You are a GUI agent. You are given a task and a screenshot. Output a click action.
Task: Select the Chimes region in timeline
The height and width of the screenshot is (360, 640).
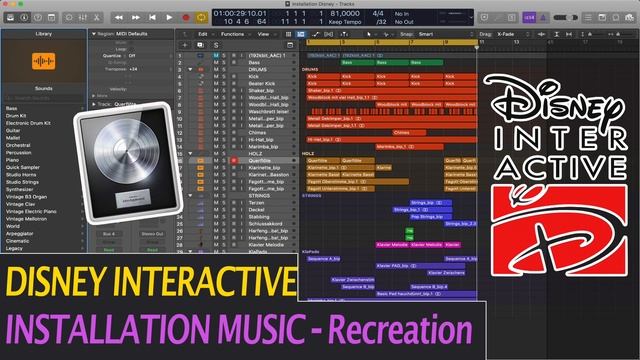point(409,132)
